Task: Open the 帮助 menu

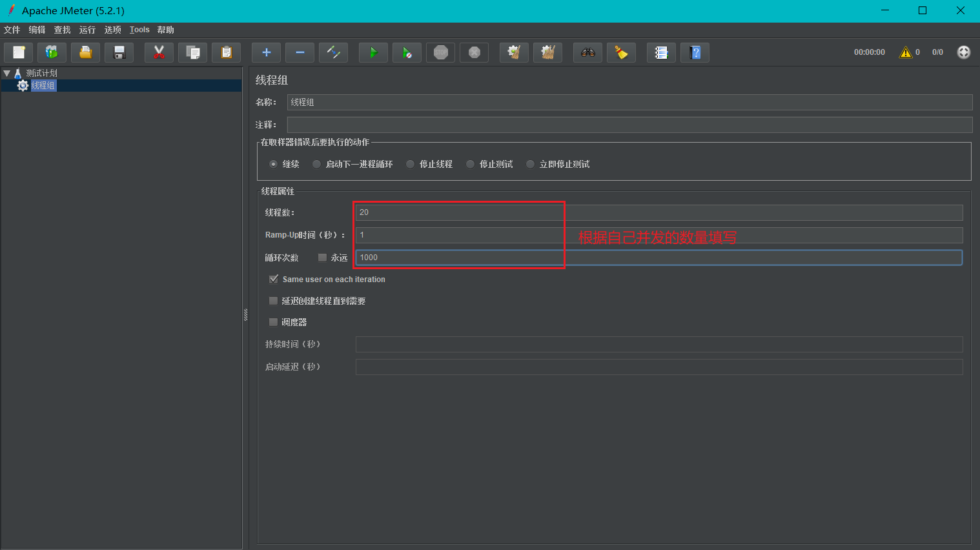Action: click(x=165, y=30)
